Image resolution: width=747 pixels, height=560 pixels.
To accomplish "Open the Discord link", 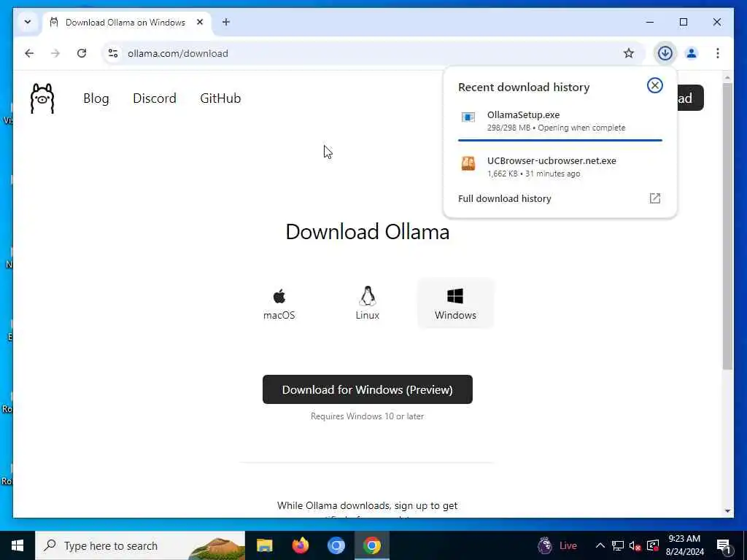I will 155,98.
